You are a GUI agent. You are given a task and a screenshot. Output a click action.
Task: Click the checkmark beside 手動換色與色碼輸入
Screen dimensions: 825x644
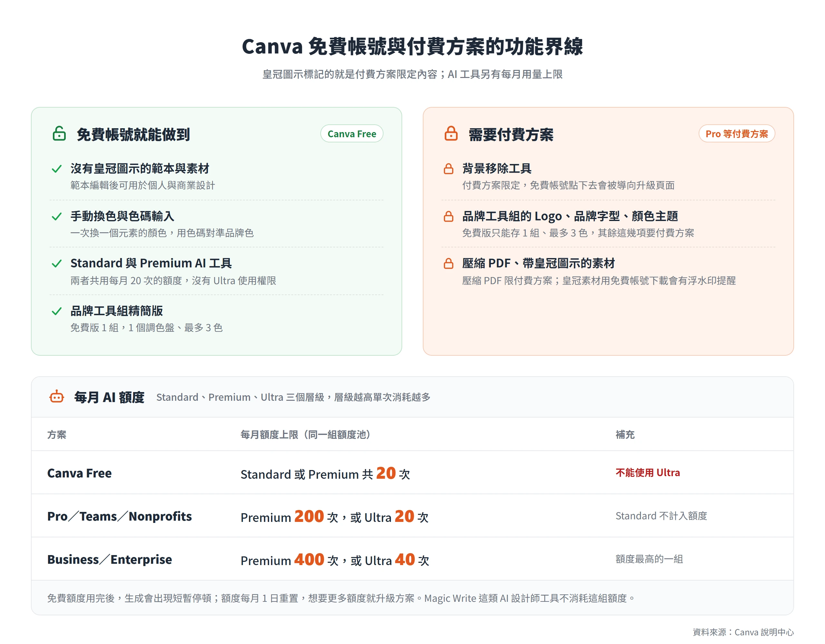[x=57, y=216]
